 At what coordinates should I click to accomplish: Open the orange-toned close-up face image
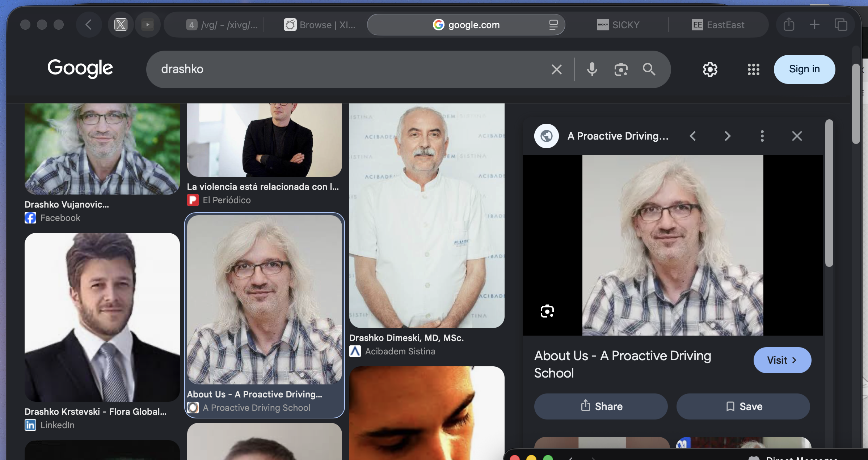427,413
